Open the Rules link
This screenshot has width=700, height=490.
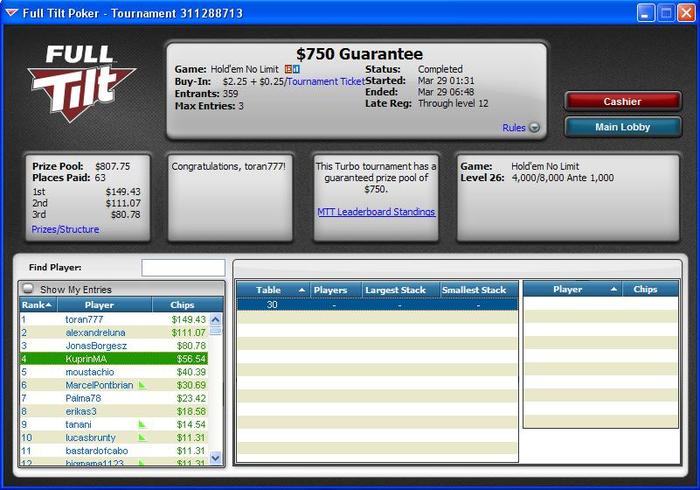coord(514,128)
